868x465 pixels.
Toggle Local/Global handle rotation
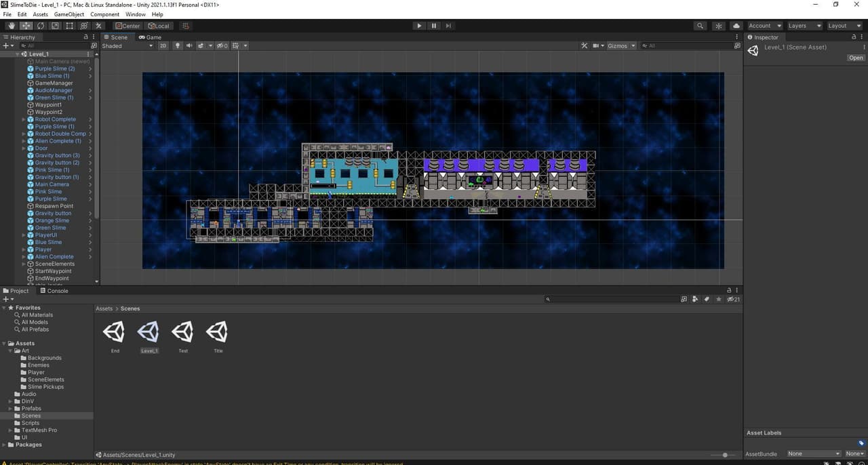point(159,26)
